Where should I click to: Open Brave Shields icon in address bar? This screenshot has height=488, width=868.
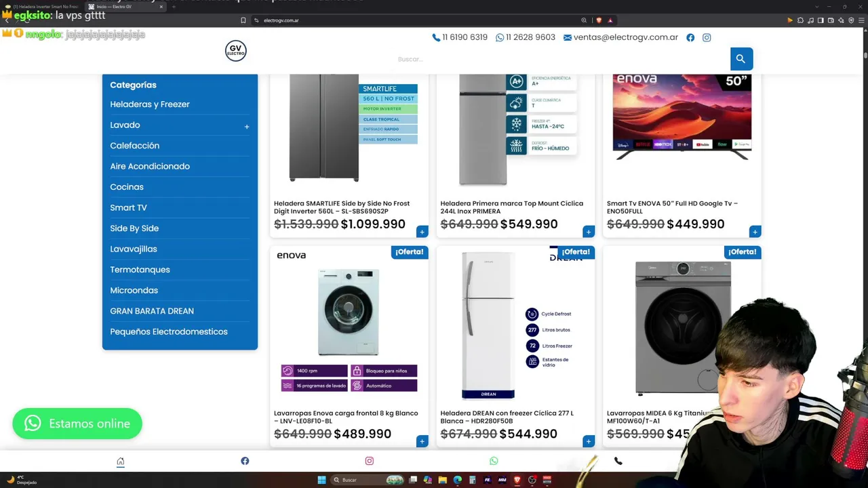point(598,20)
